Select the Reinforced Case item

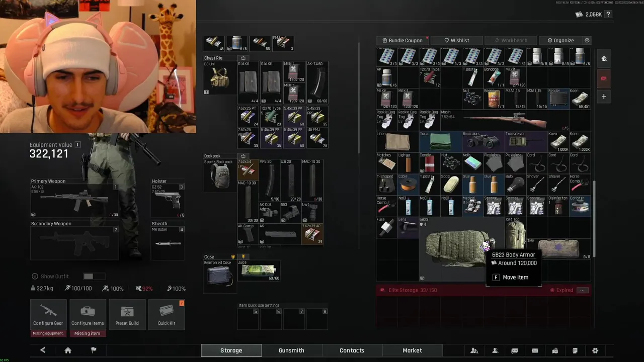pyautogui.click(x=219, y=276)
